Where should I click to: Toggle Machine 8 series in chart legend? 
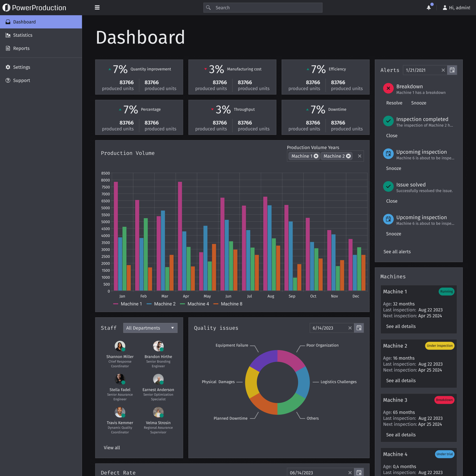click(228, 304)
